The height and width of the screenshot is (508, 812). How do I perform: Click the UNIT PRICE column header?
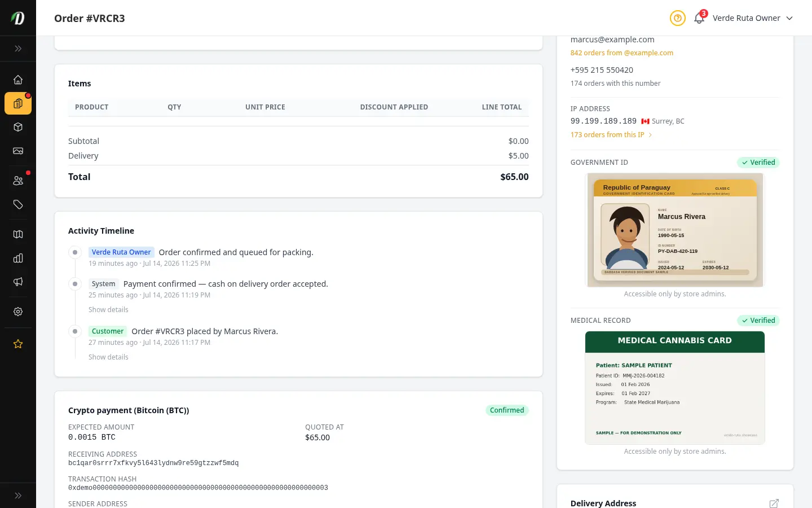click(265, 107)
